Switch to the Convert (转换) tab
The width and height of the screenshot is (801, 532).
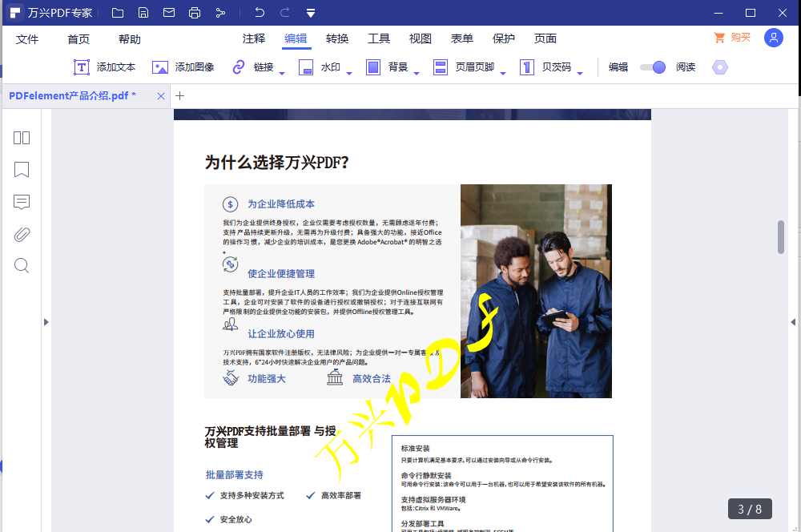tap(337, 38)
